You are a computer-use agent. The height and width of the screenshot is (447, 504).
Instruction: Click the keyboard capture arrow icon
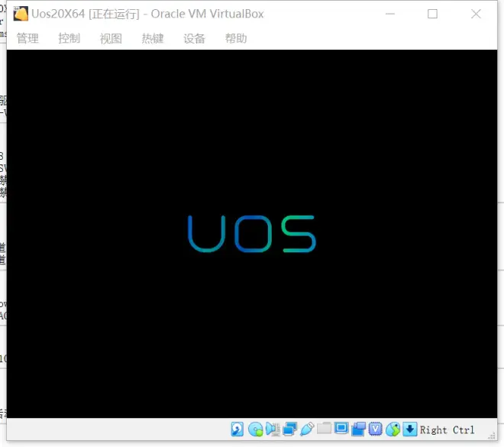[410, 429]
